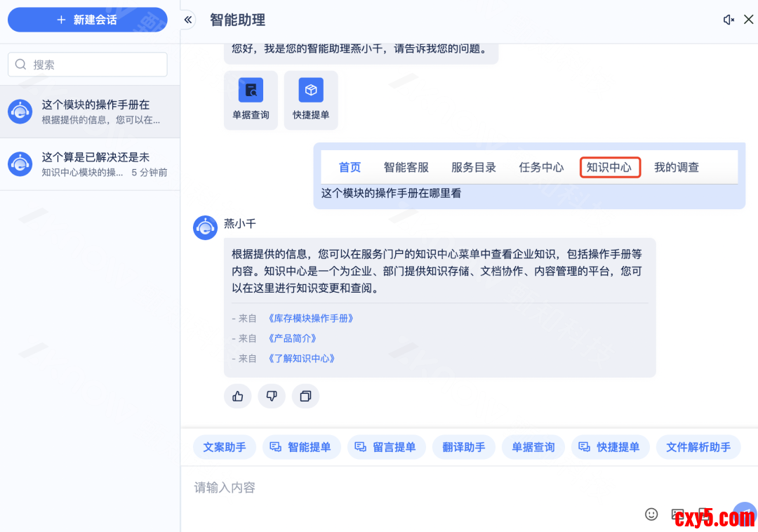
Task: Click the thumbs up like icon
Action: (x=238, y=397)
